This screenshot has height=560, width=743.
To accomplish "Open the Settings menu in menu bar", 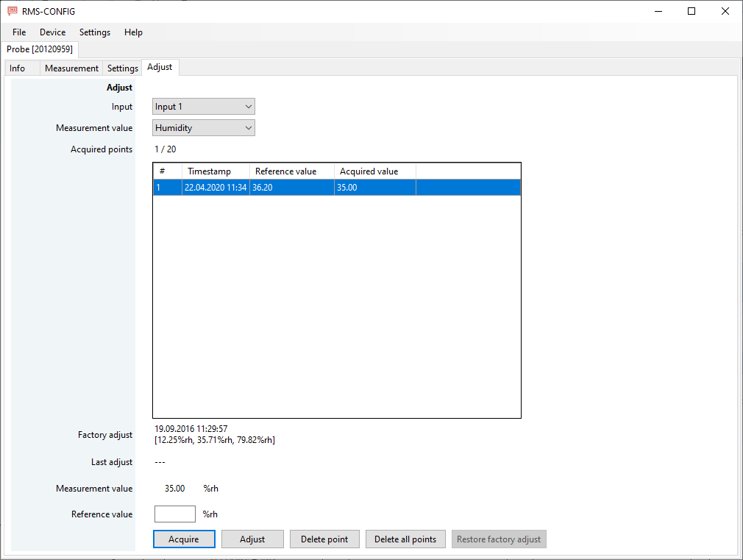I will click(x=95, y=32).
